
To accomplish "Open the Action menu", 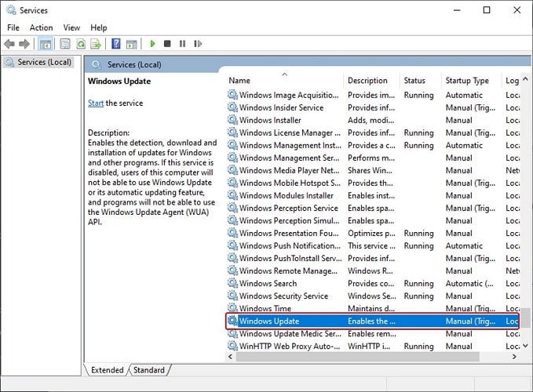I will click(x=41, y=27).
